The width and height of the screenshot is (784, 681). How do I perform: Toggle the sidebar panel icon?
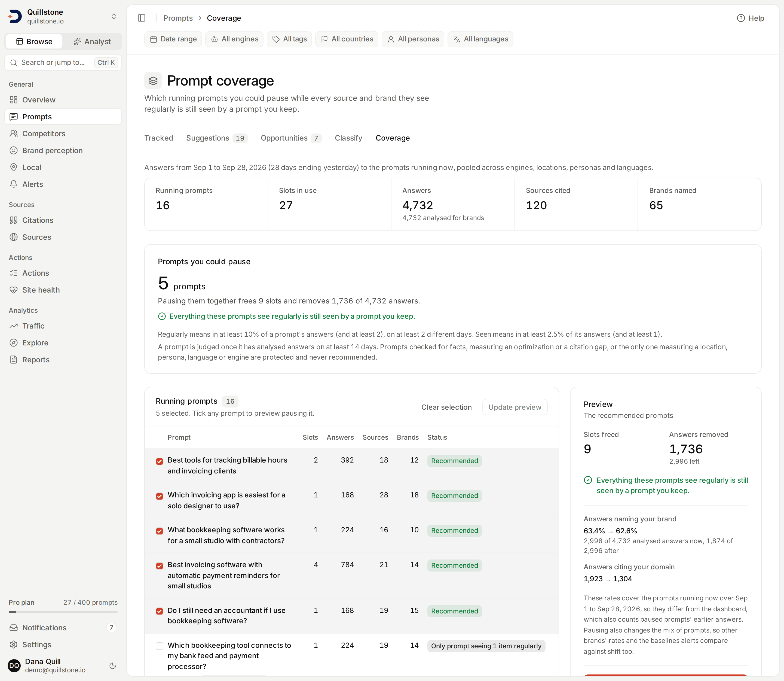pyautogui.click(x=142, y=18)
